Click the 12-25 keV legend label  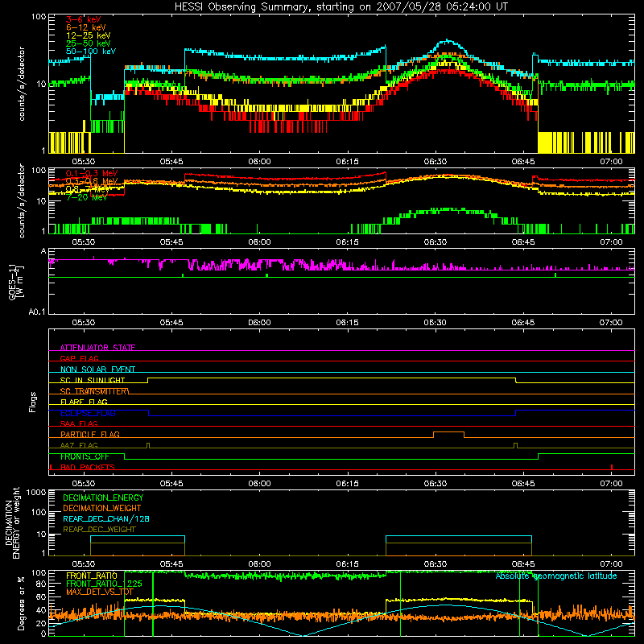pyautogui.click(x=88, y=35)
